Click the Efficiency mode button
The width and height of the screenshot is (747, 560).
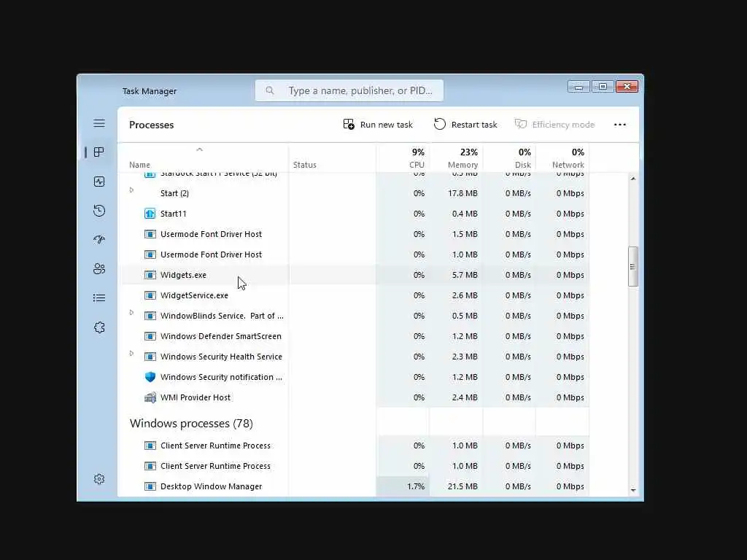[555, 124]
